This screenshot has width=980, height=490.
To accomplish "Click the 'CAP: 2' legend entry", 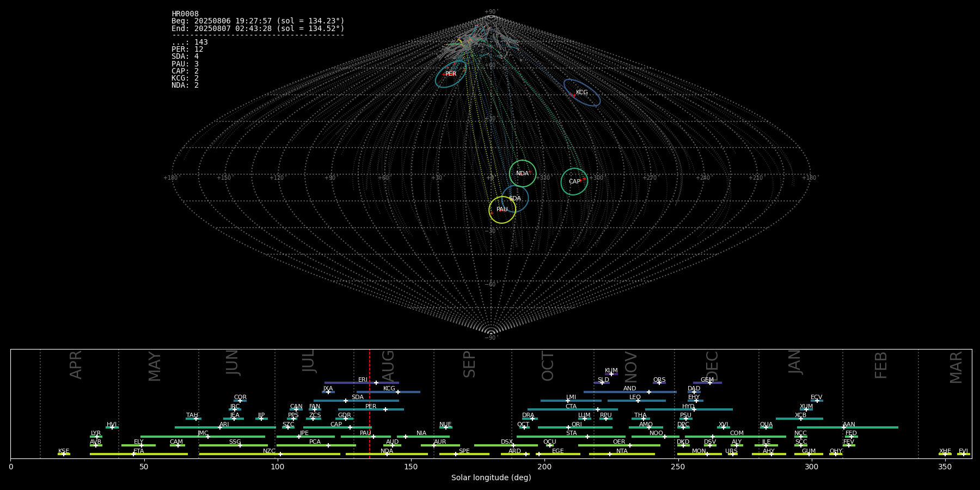I will [185, 71].
